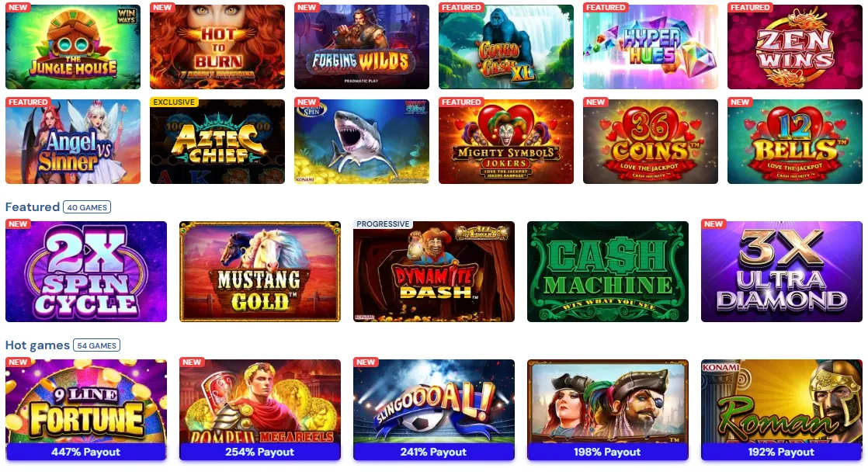This screenshot has height=475, width=868.
Task: Play 2X Spin Cycle in Featured
Action: point(86,272)
